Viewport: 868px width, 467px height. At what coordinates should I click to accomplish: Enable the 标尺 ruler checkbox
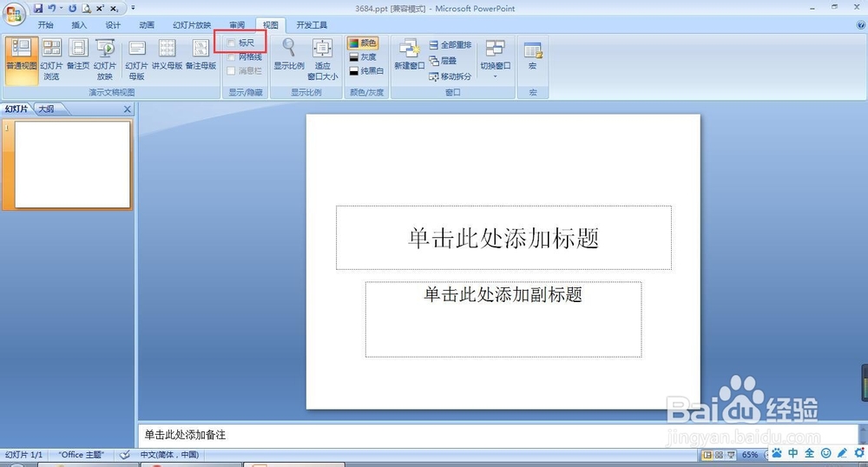click(232, 43)
